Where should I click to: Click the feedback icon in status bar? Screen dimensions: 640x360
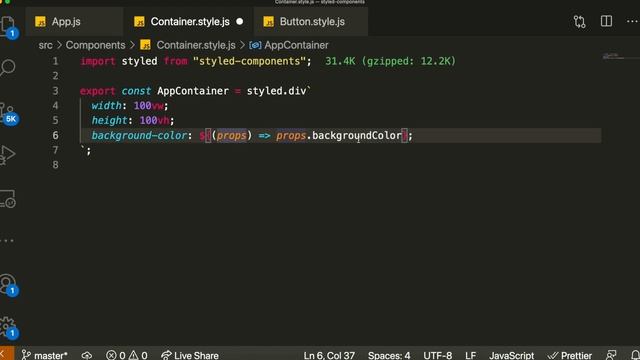(611, 355)
